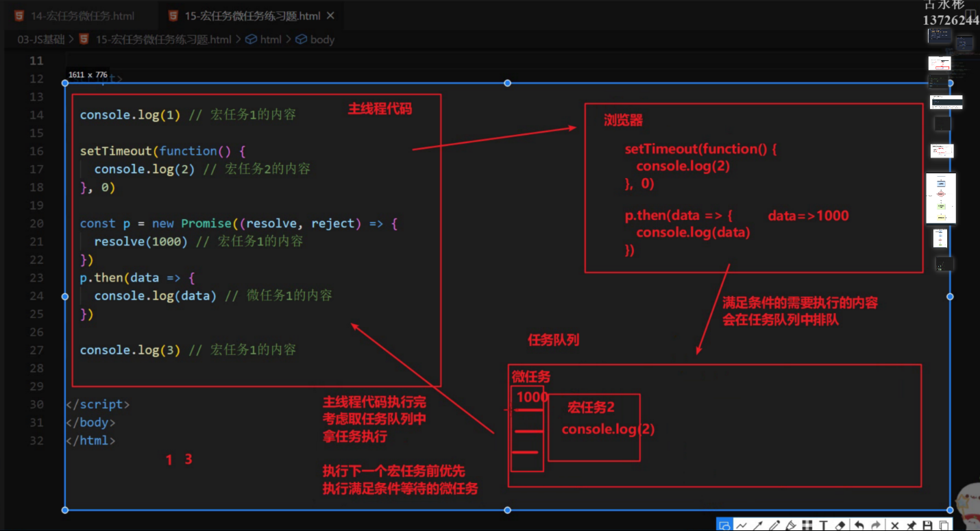Click the 任务队列 red label
This screenshot has width=980, height=531.
553,340
